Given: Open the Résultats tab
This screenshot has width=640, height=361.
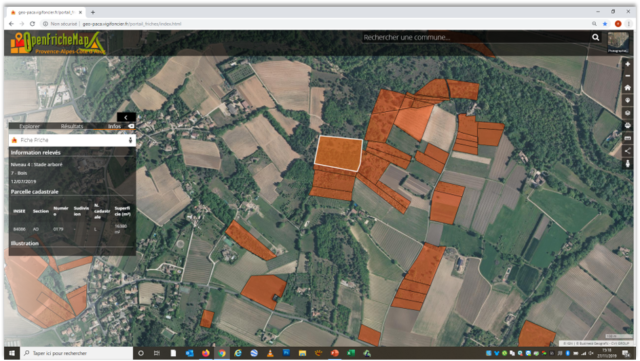Looking at the screenshot, I should [x=72, y=126].
